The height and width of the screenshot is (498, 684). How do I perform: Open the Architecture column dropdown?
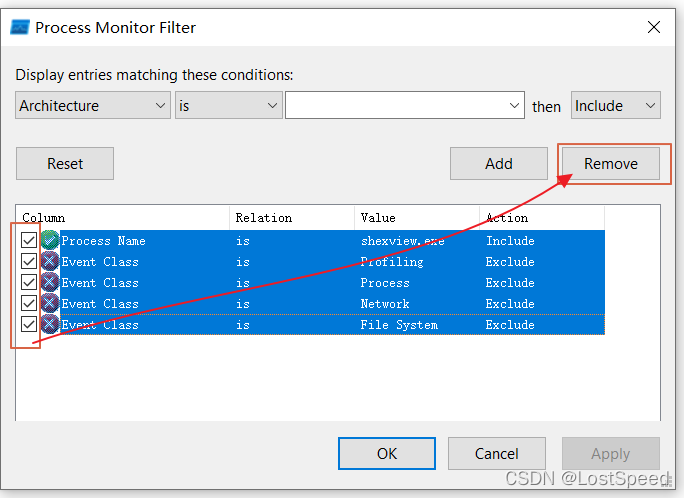92,105
